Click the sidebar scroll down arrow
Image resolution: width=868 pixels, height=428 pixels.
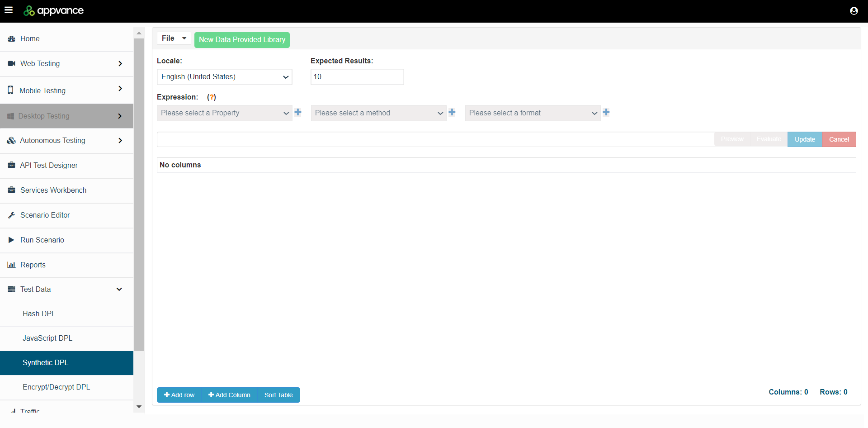click(x=139, y=407)
